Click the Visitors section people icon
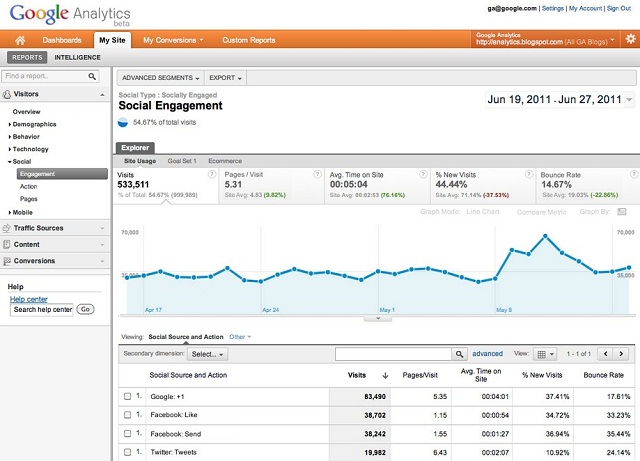The height and width of the screenshot is (461, 640). point(7,94)
